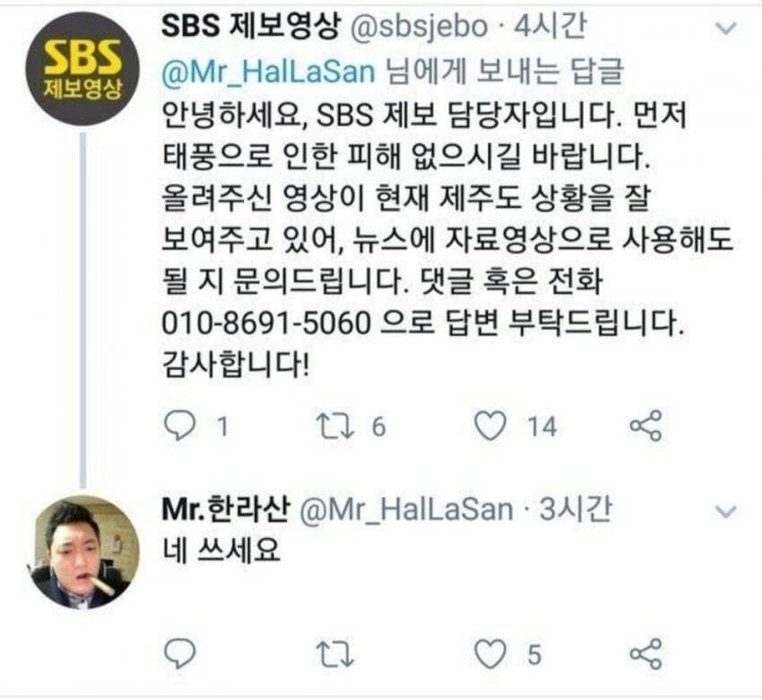Screen dimensions: 762x700
Task: Open the @Mr_HalLaSan mention link in reply
Action: click(268, 72)
